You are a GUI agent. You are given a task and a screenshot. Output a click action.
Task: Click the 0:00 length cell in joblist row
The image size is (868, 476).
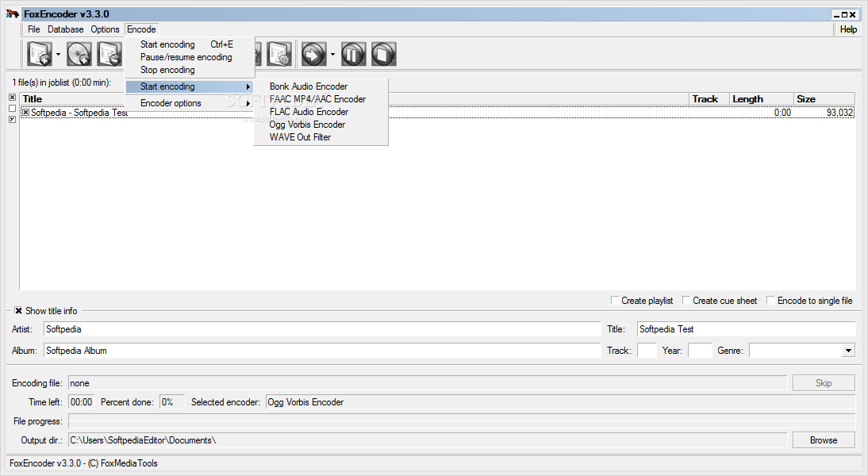pos(782,113)
